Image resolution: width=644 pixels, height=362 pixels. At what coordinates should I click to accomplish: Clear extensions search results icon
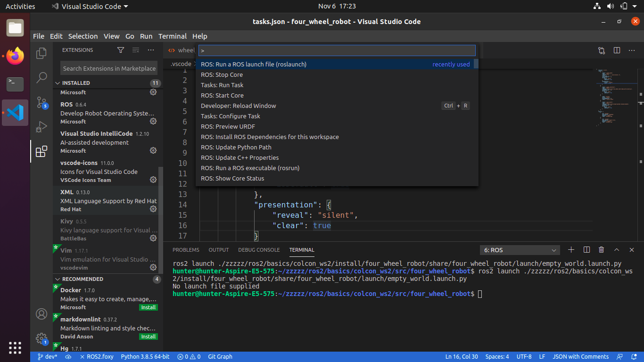136,50
